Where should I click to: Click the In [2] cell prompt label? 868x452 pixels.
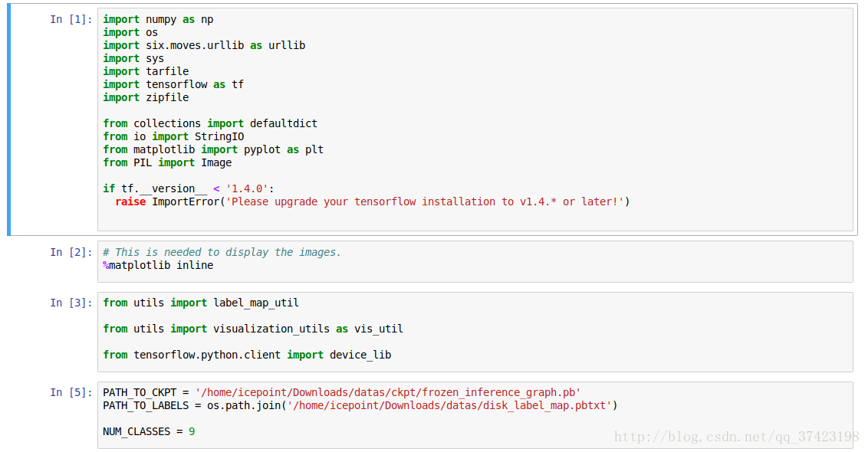coord(71,252)
